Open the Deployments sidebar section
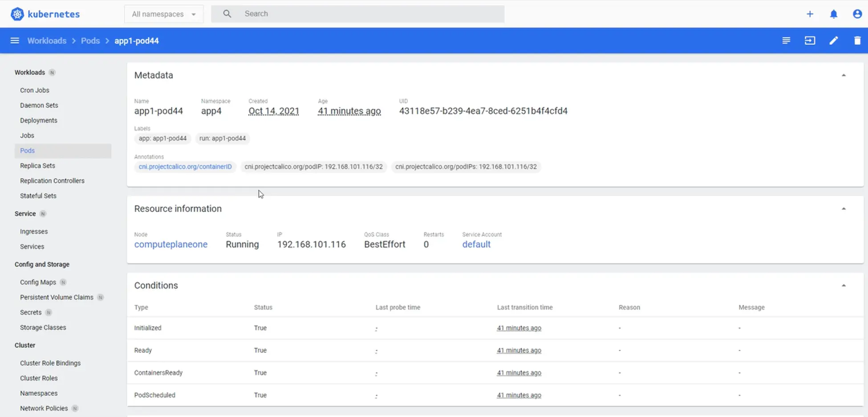Screen dimensions: 868x417 tap(38, 120)
